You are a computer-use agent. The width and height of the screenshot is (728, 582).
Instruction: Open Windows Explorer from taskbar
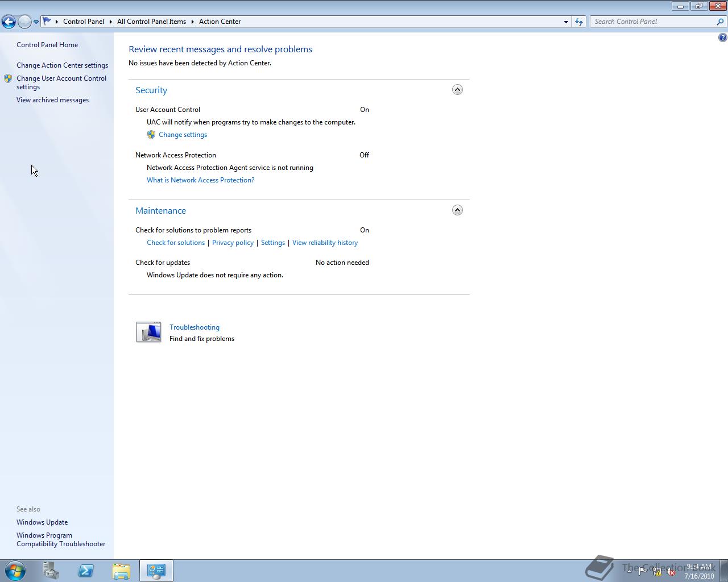121,571
